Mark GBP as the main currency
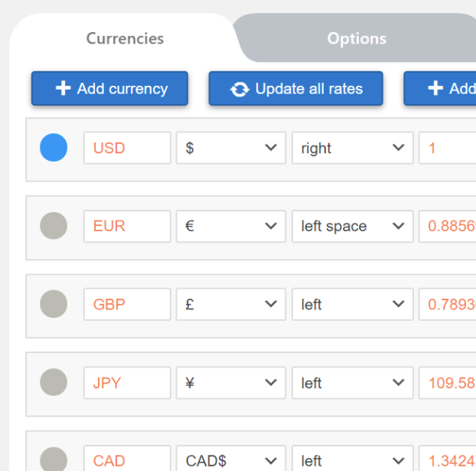Image resolution: width=476 pixels, height=471 pixels. click(54, 304)
